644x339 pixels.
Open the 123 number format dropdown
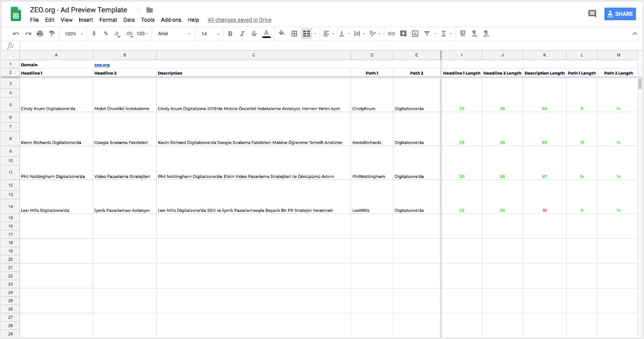(x=142, y=34)
